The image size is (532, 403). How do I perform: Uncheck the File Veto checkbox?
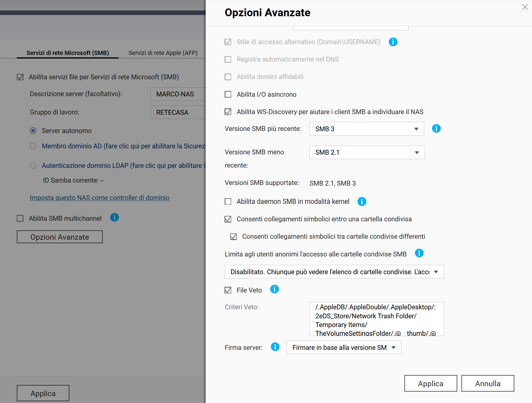click(228, 290)
